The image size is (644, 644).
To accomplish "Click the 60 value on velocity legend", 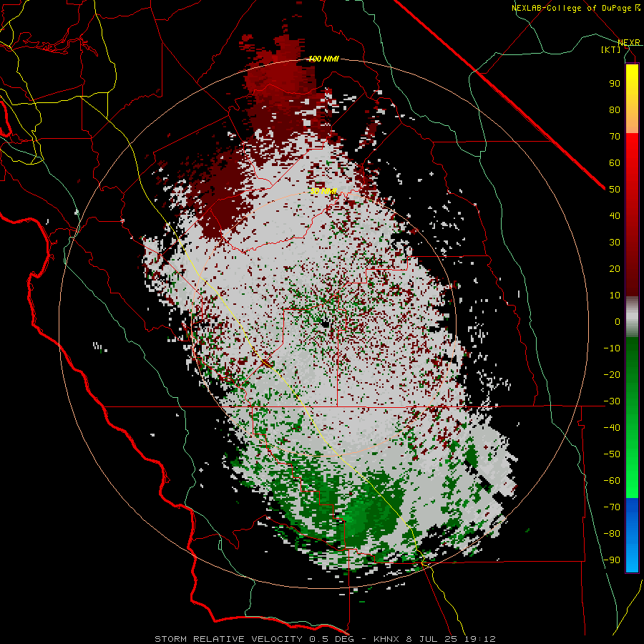I will tap(615, 162).
